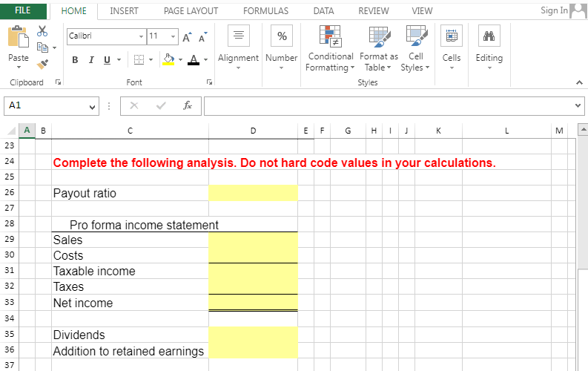
Task: Select the yellow Payout ratio cell D26
Action: coord(253,193)
